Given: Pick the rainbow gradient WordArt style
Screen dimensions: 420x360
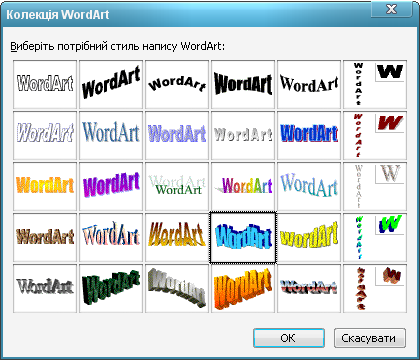Looking at the screenshot, I should click(x=243, y=186).
